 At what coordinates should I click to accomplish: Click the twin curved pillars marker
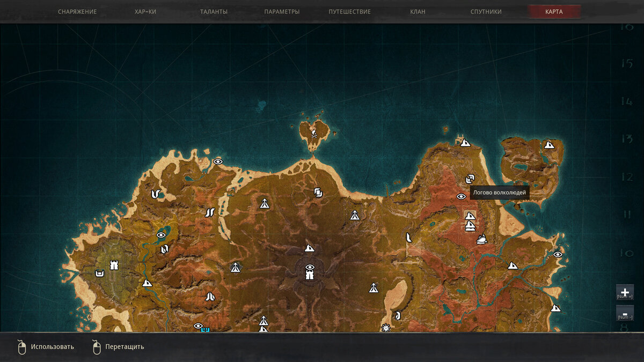210,212
